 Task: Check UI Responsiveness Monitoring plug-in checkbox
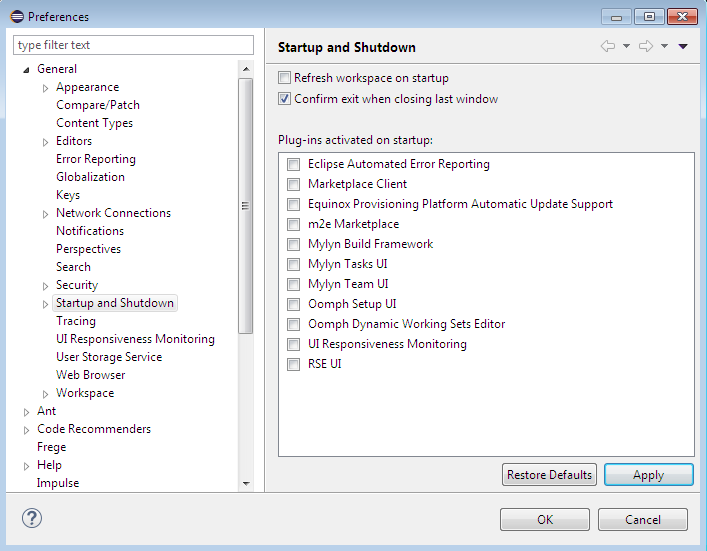(x=294, y=344)
